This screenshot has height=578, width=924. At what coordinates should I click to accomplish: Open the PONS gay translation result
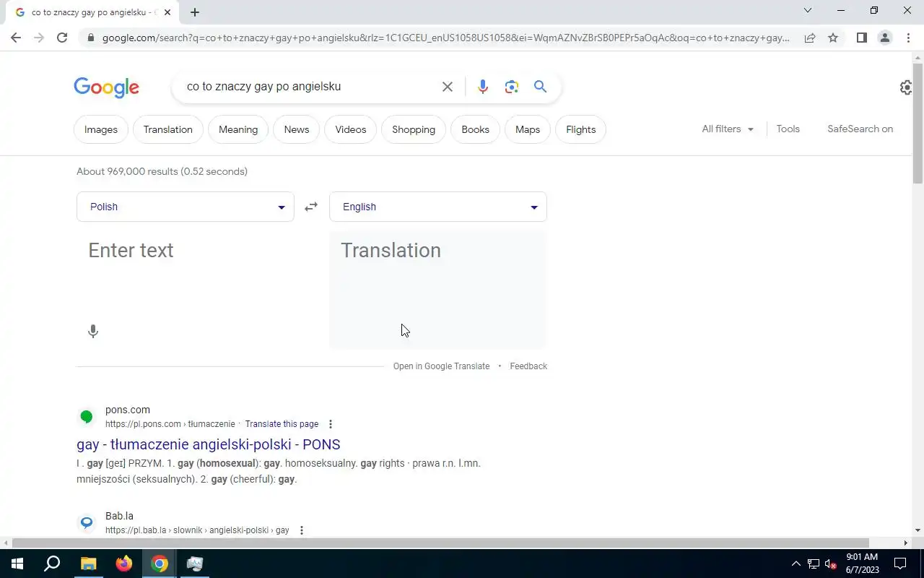click(x=209, y=444)
